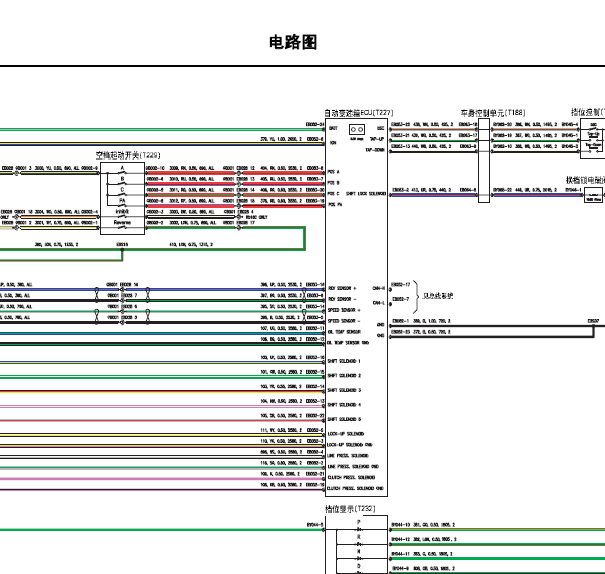The image size is (605, 574).
Task: Click the OIL TEMP SENSOR GND label
Action: click(348, 343)
